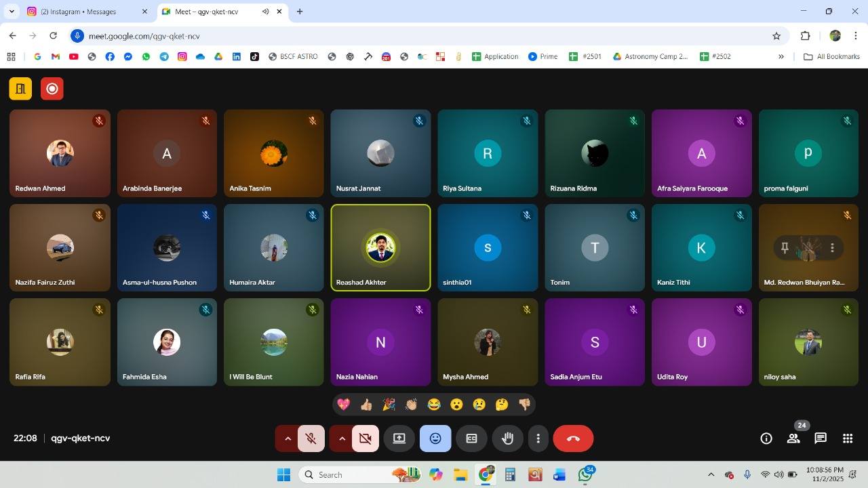Present your screen to the meeting

point(399,439)
